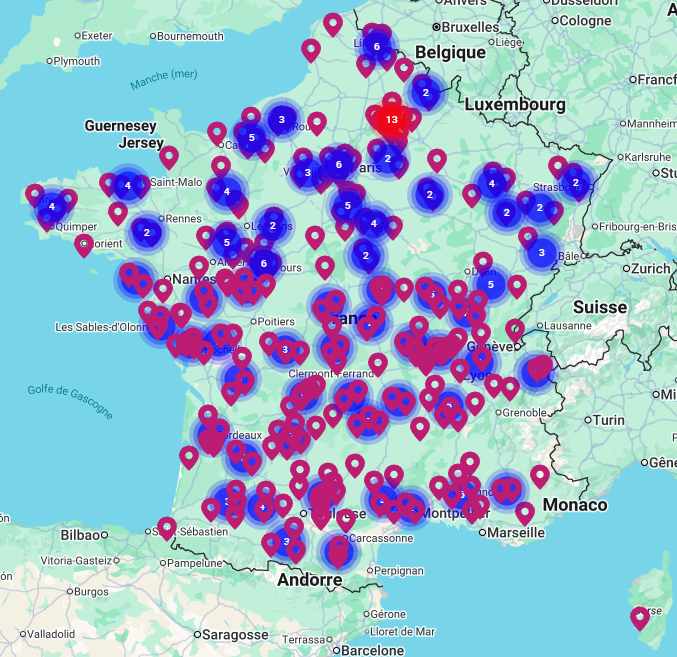
Task: Select the Monaco label
Action: 575,505
